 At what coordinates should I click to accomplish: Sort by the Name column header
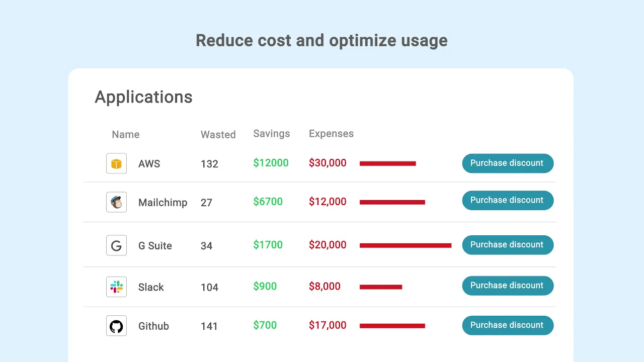pyautogui.click(x=125, y=134)
